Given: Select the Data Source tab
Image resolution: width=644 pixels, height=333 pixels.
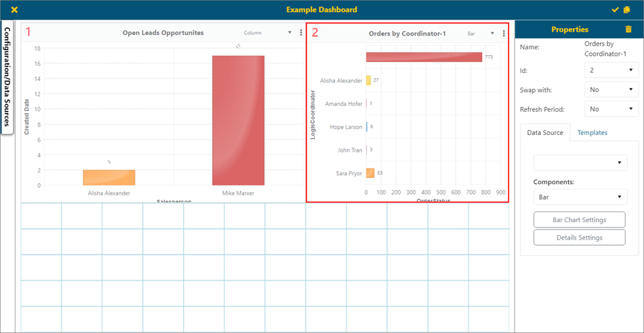Looking at the screenshot, I should click(545, 133).
